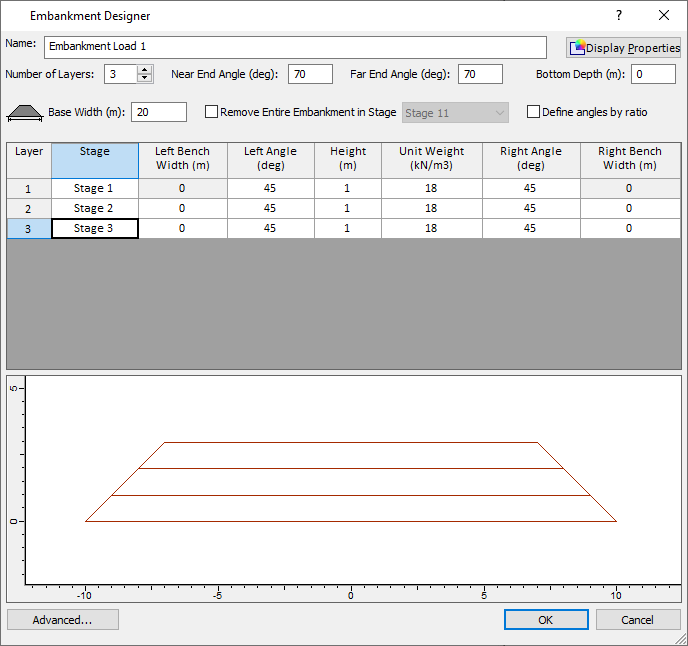Click the Embankment name input field
The height and width of the screenshot is (646, 688).
295,47
